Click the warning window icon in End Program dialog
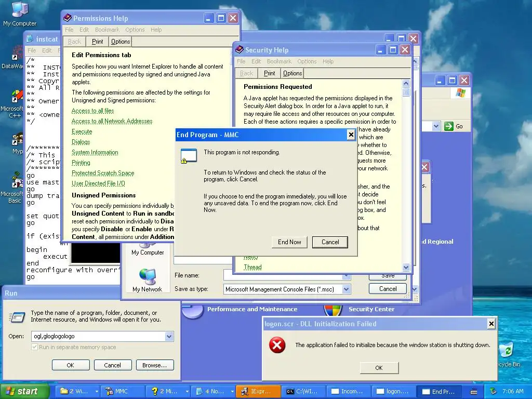Viewport: 532px width, 399px height. [189, 156]
